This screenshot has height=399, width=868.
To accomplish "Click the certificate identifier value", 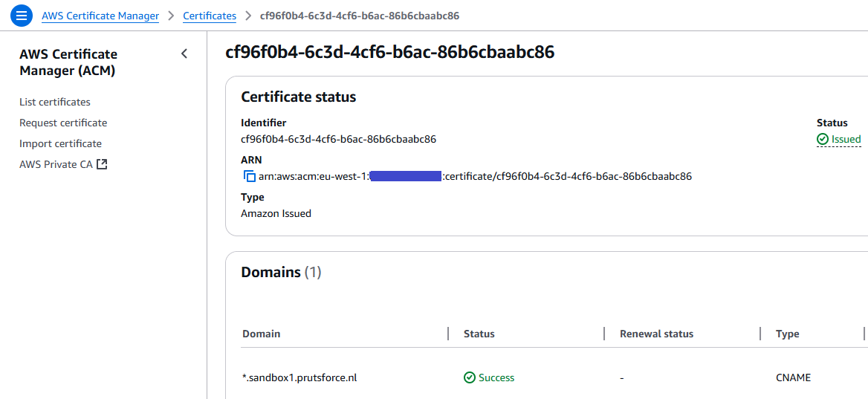I will [x=338, y=139].
